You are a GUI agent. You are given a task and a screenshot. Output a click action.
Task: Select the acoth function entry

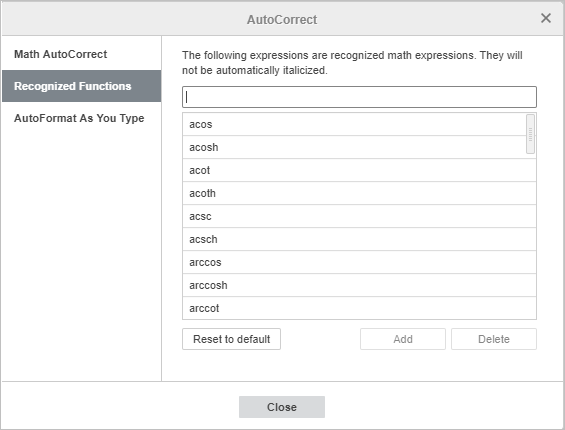359,194
